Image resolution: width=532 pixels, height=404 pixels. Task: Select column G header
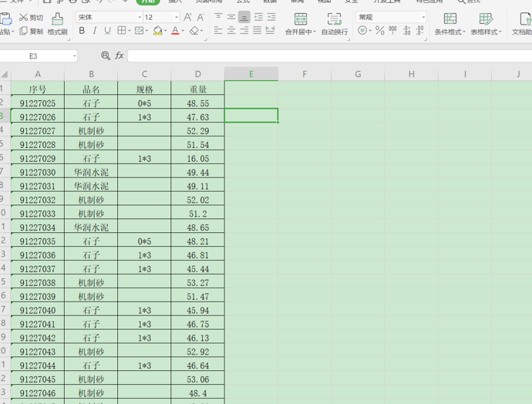tap(358, 74)
